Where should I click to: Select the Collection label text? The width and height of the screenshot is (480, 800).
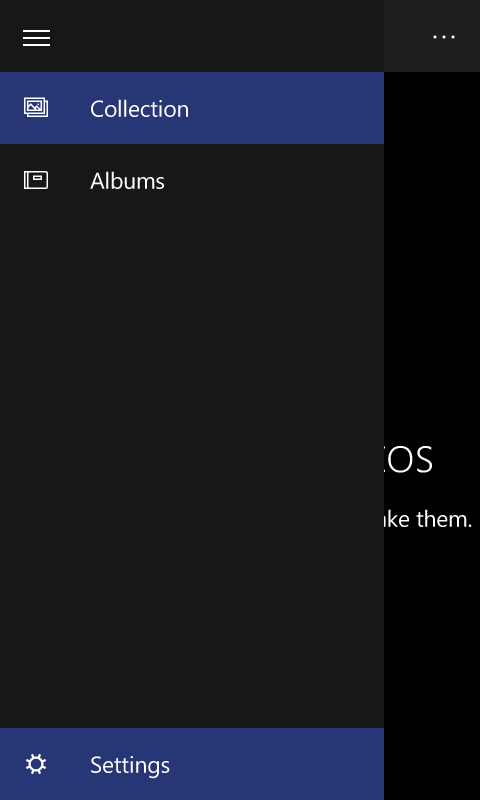pos(139,109)
